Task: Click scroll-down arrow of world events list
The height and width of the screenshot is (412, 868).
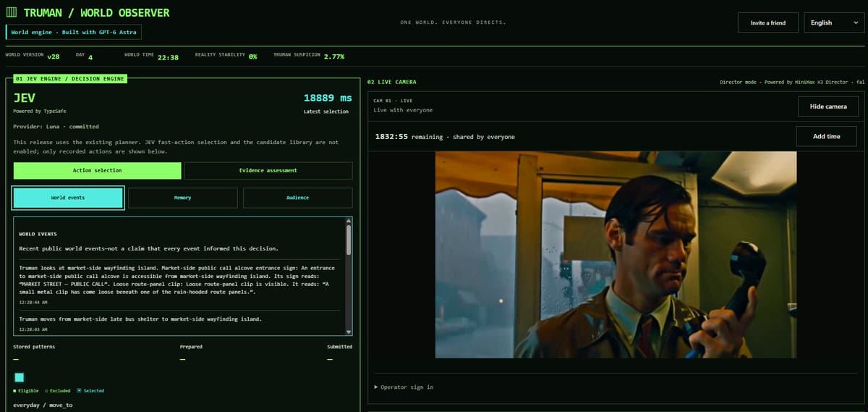Action: (x=349, y=332)
